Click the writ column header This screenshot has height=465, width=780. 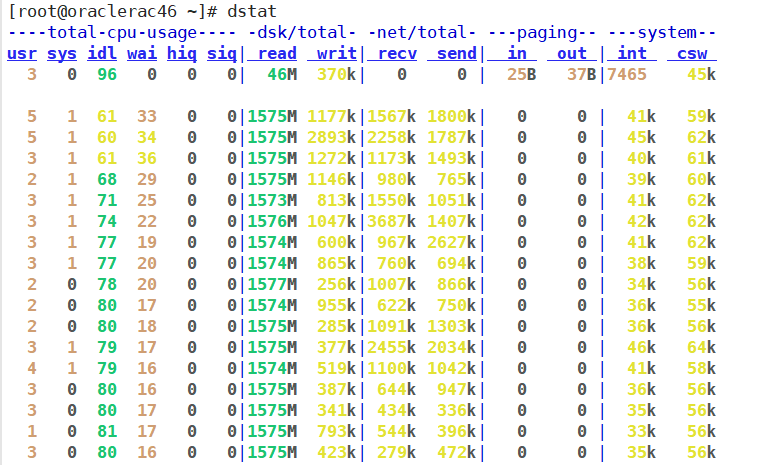[x=332, y=53]
